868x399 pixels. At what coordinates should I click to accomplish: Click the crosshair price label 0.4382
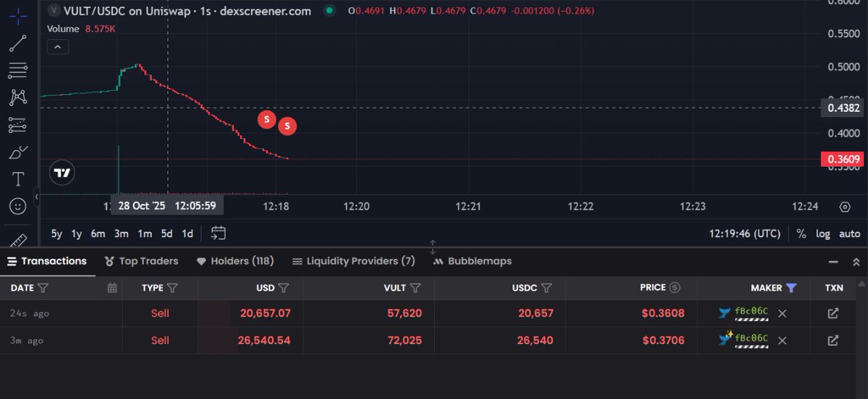[x=841, y=108]
